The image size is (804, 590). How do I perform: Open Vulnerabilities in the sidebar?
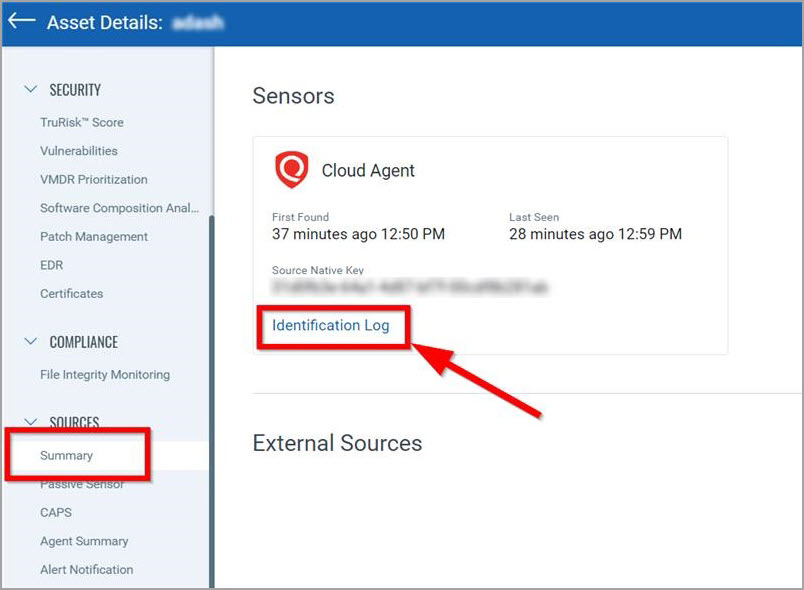pyautogui.click(x=79, y=151)
